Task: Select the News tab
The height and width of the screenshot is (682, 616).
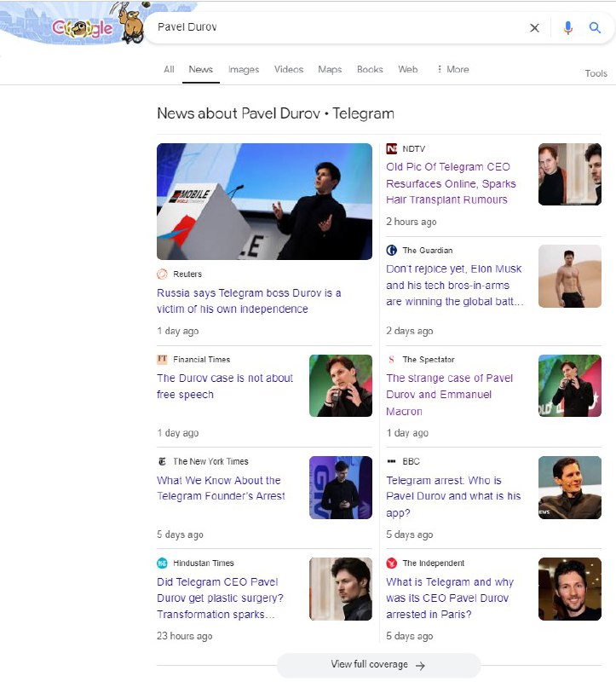Action: coord(200,70)
